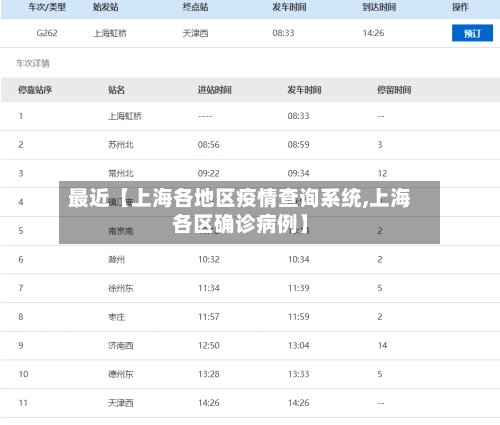500x425 pixels.
Task: Click stay duration 3 for 苏州北
Action: click(x=380, y=145)
